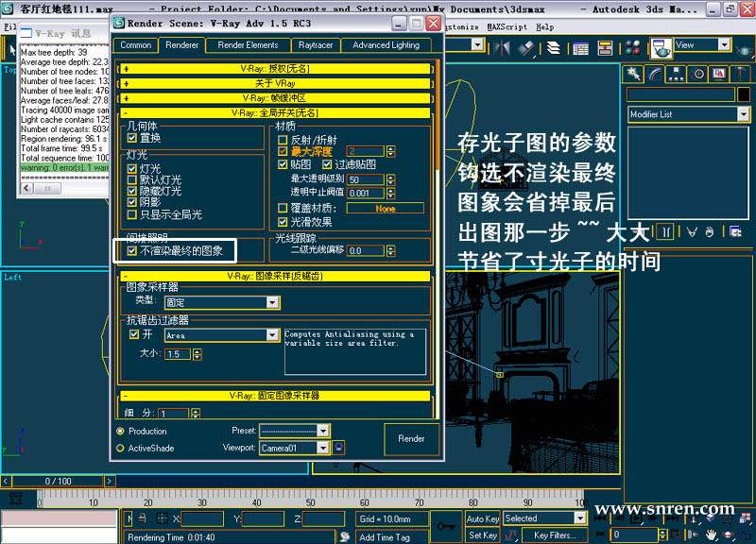This screenshot has height=544, width=756.
Task: Enable the 默认灯光 default lights checkbox
Action: click(x=132, y=179)
